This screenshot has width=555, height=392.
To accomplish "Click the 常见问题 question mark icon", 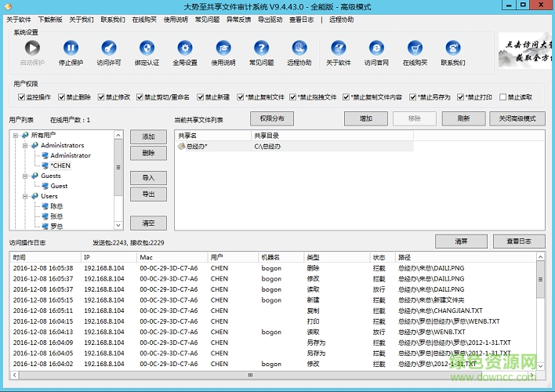I will click(261, 49).
